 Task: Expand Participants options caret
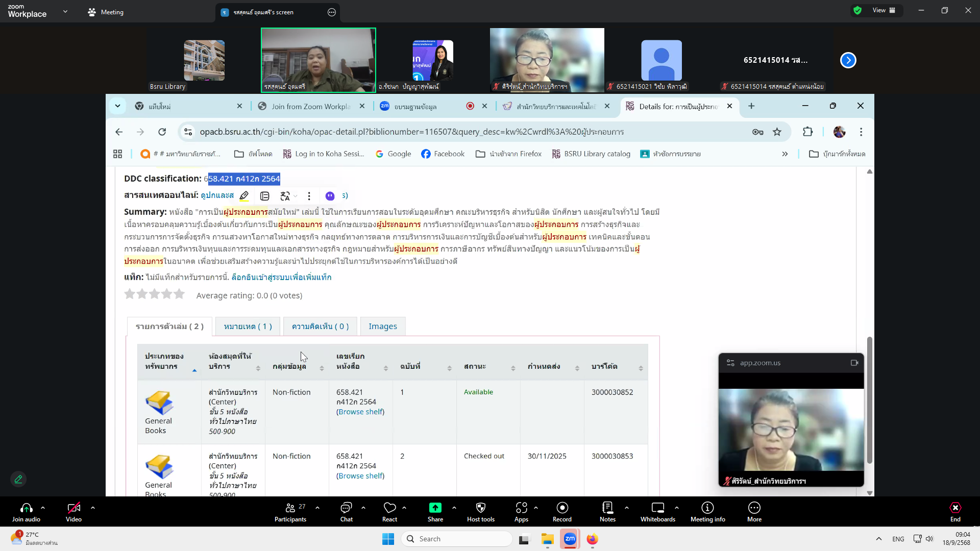tap(317, 508)
